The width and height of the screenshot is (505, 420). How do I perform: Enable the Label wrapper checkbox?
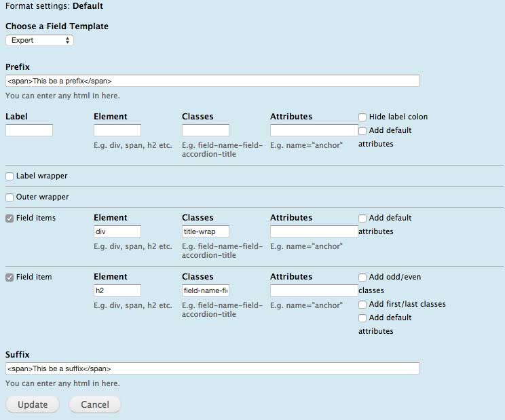(10, 176)
